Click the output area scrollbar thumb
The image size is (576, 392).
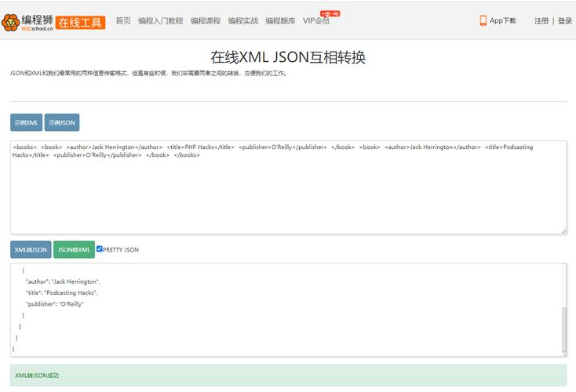coord(564,329)
